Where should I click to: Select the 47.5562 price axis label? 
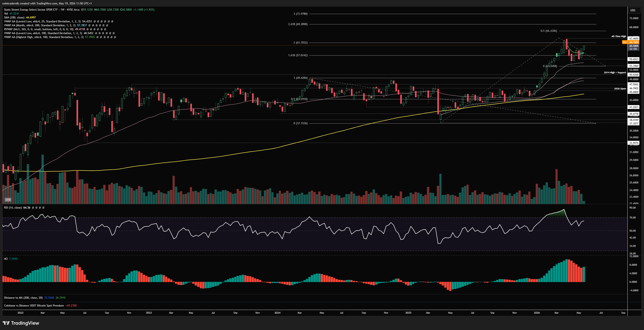coord(634,85)
